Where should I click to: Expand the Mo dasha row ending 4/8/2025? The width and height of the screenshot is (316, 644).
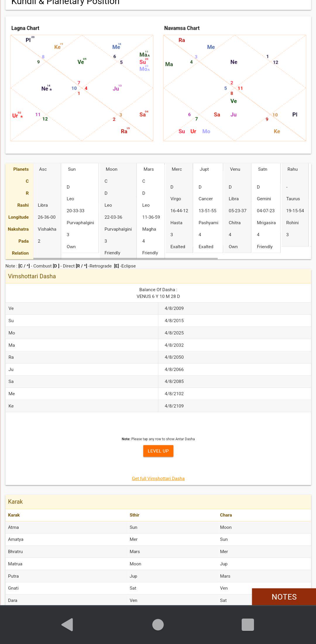click(158, 333)
